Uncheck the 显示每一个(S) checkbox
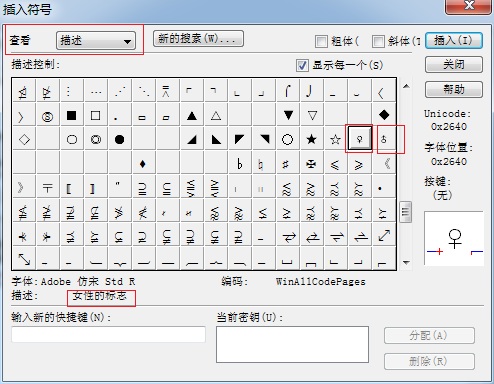Screen dimensions: 494x384 point(302,65)
